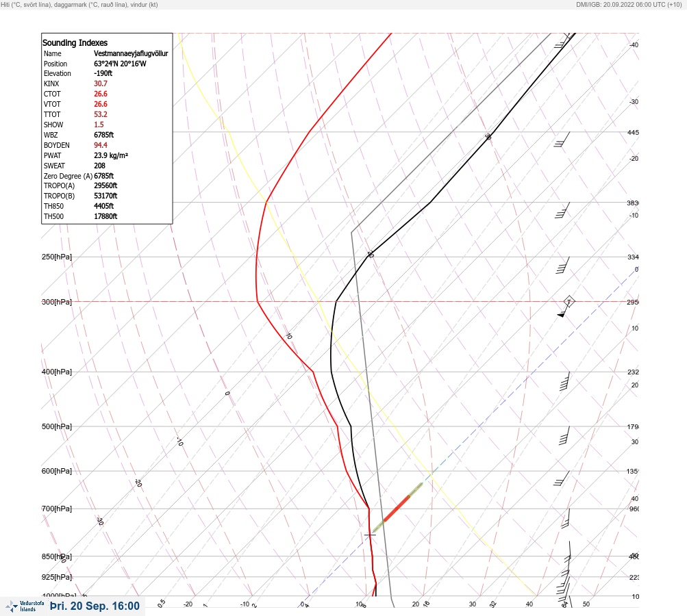The width and height of the screenshot is (687, 616).
Task: Click the SHOW value 1.5
Action: point(99,125)
